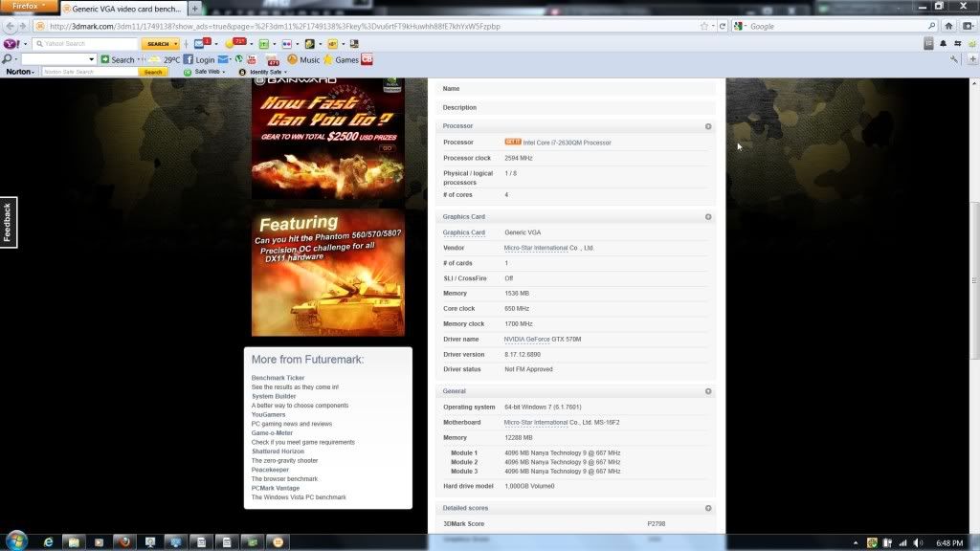Viewport: 980px width, 551px height.
Task: Click the weather 29°C icon
Action: (x=154, y=59)
